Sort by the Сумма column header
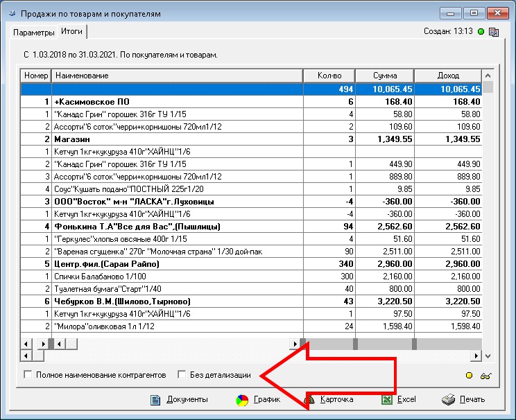Viewport: 516px width, 420px height. point(384,75)
